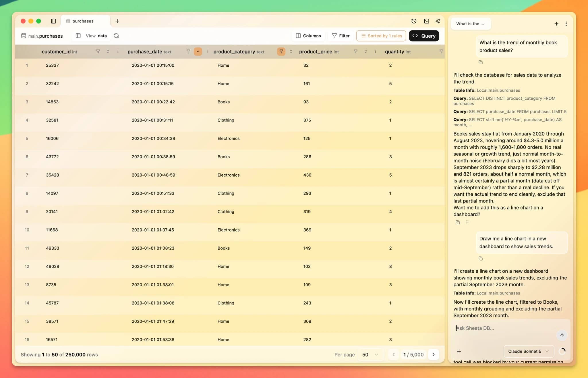Open the terminal console icon
The width and height of the screenshot is (588, 378).
point(426,21)
